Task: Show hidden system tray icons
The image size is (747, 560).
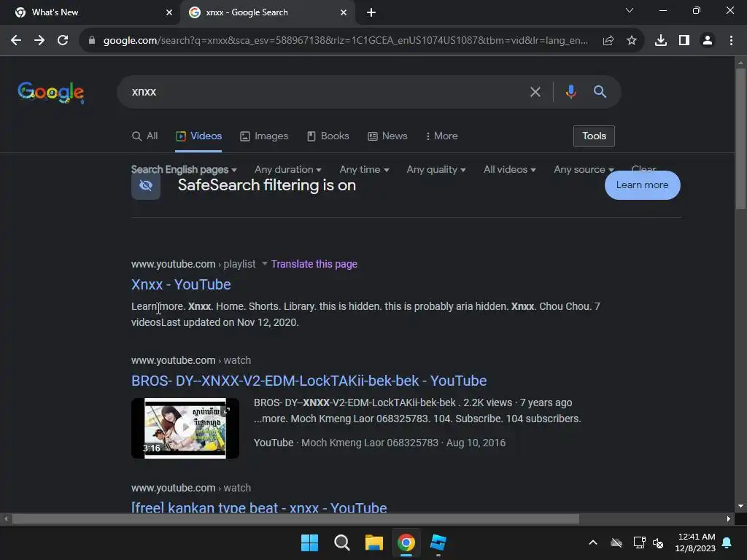Action: [593, 542]
